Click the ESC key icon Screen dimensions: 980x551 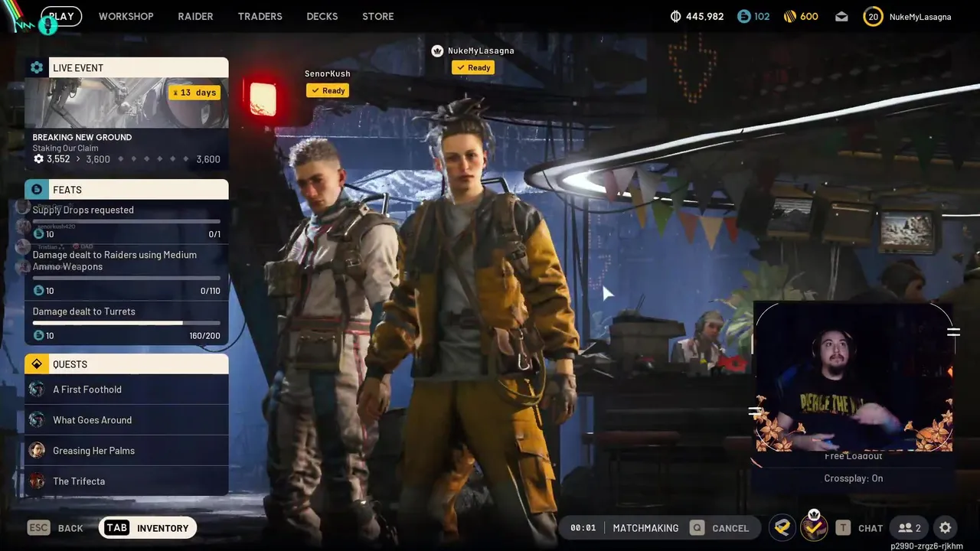pos(39,527)
